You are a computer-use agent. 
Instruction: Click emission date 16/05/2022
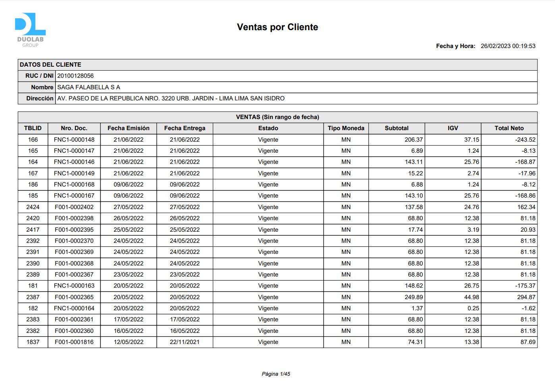tap(129, 331)
